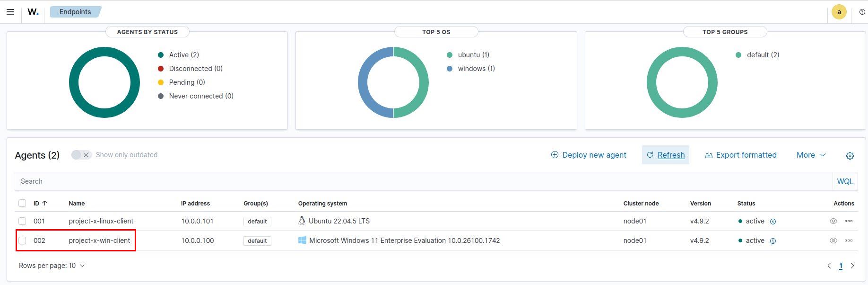The image size is (868, 285).
Task: Open the help icon in top bar
Action: tap(862, 12)
